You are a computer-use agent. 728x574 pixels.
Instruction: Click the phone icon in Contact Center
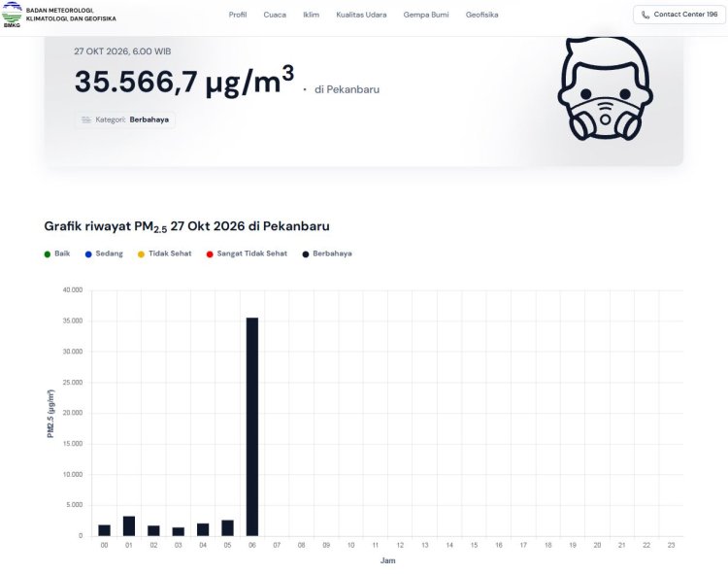pos(645,15)
